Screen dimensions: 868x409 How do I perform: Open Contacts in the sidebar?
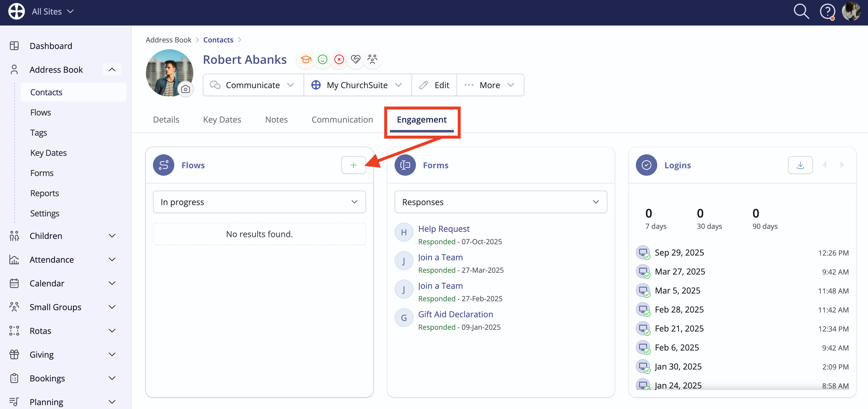(x=74, y=92)
